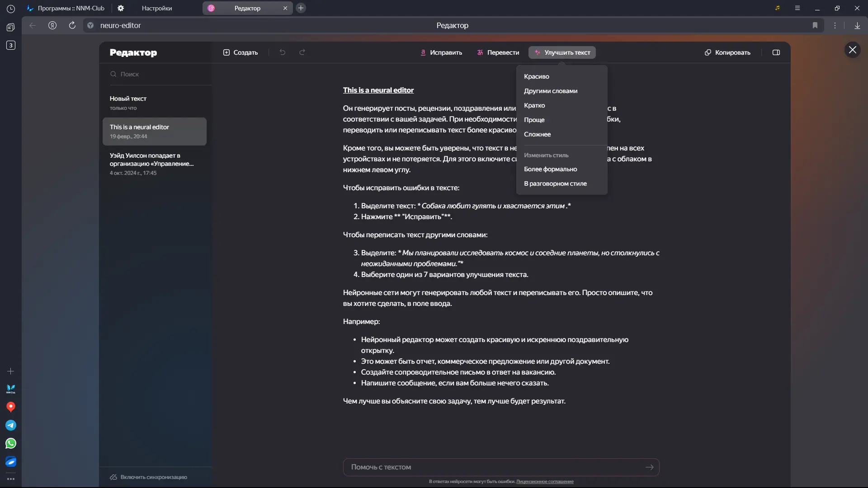
Task: Open WhatsApp from browser sidebar
Action: point(11,443)
